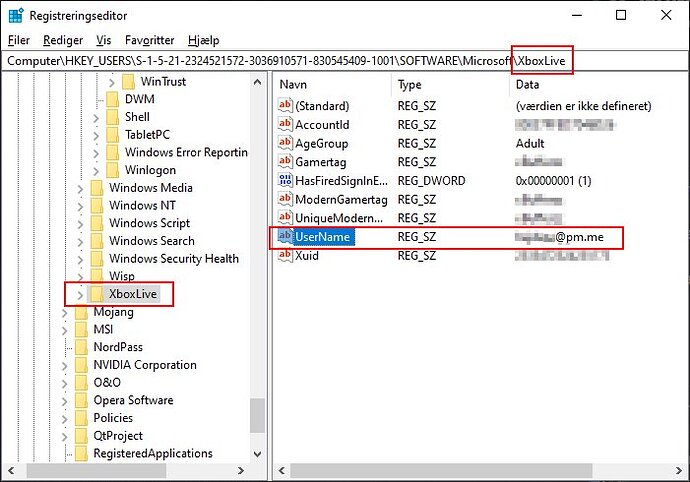Open the Favoritter menu
The width and height of the screenshot is (690, 482).
coord(150,40)
